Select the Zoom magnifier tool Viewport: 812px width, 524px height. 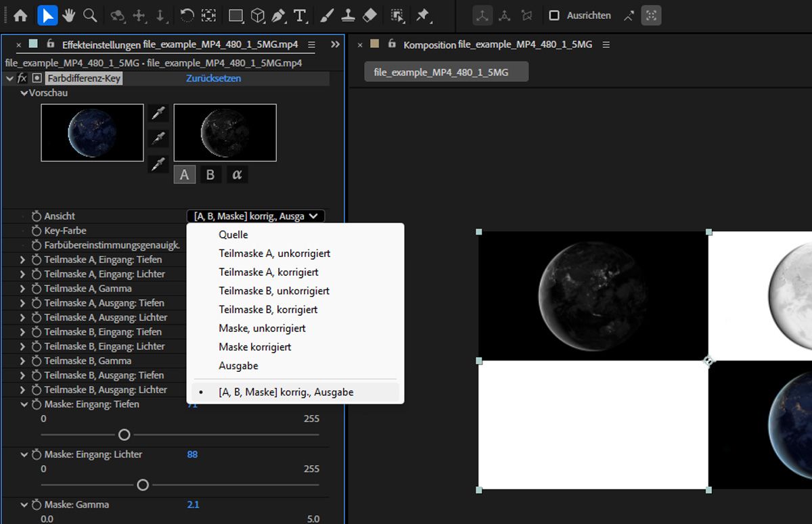90,15
